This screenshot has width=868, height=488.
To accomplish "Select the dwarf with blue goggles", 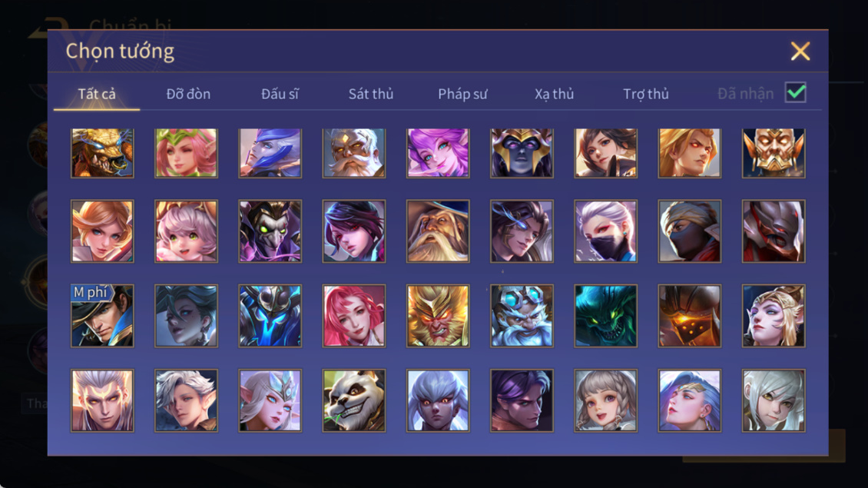I will [522, 316].
